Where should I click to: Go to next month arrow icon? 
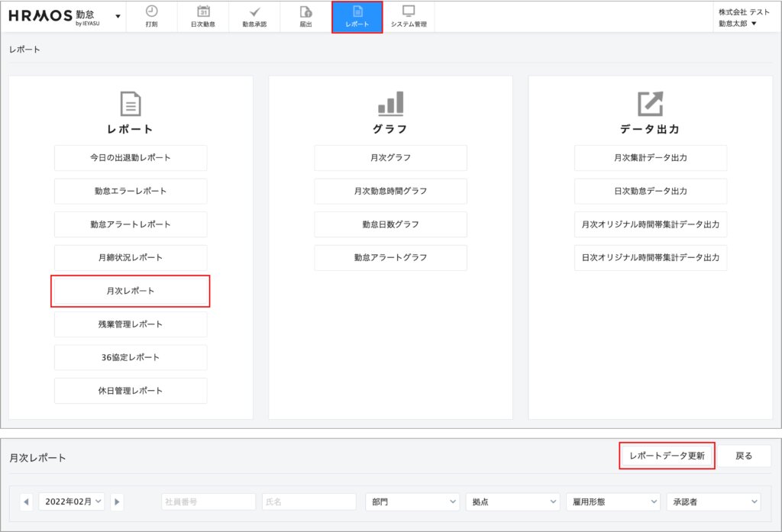(x=117, y=501)
